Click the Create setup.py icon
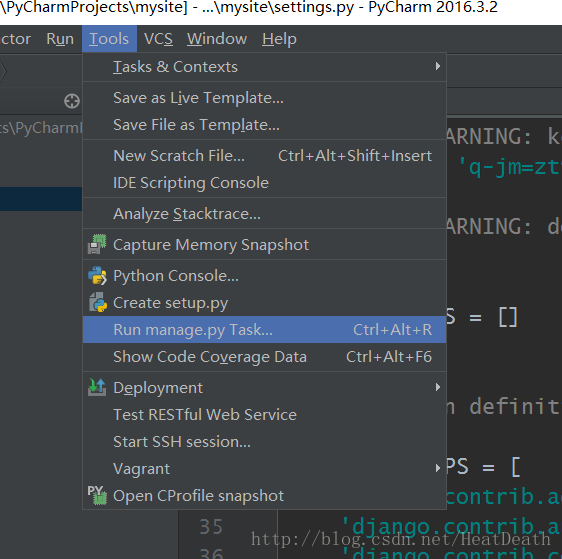Image resolution: width=562 pixels, height=559 pixels. tap(97, 302)
